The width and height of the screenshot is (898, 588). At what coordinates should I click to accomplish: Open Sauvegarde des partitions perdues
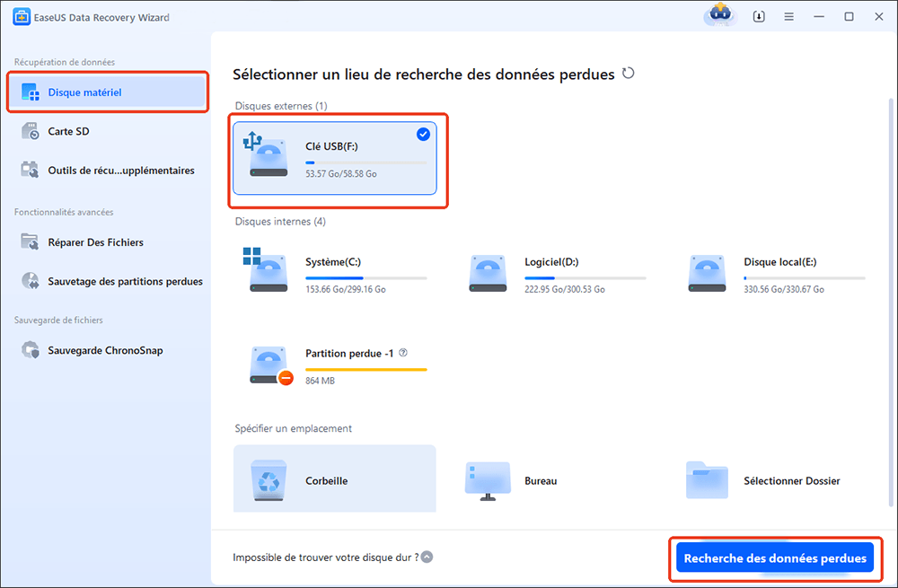108,281
